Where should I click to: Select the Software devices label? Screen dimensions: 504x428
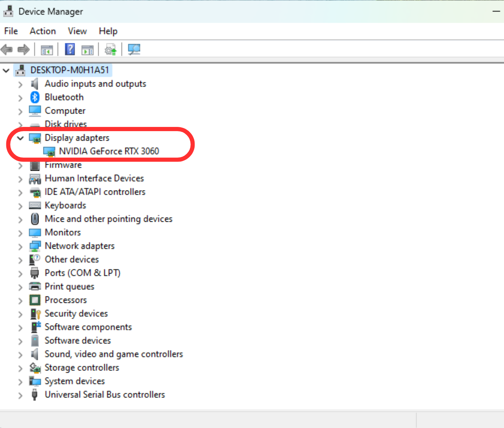click(78, 341)
